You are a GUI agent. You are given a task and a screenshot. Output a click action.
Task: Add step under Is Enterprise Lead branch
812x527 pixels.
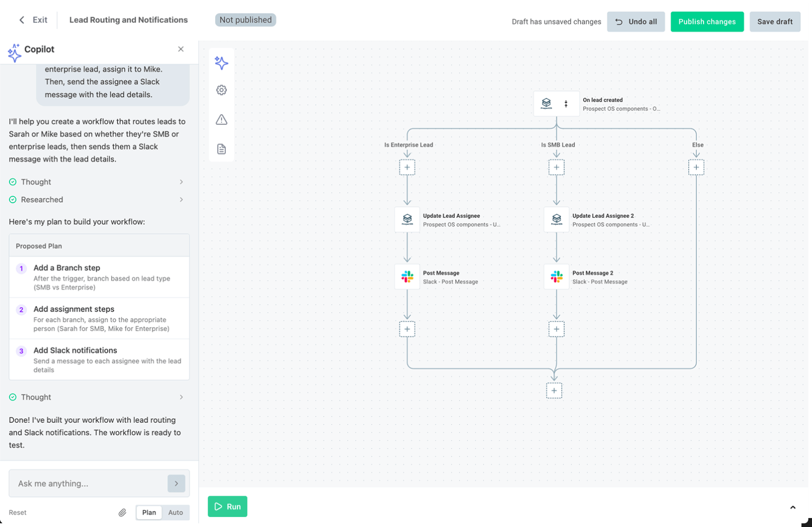[407, 167]
